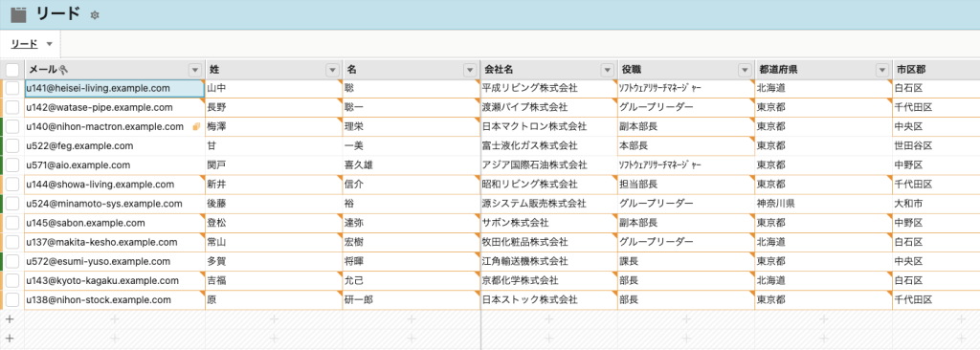Image resolution: width=980 pixels, height=350 pixels.
Task: Check the row for u140@nihon-mactron.example.com
Action: pyautogui.click(x=12, y=127)
